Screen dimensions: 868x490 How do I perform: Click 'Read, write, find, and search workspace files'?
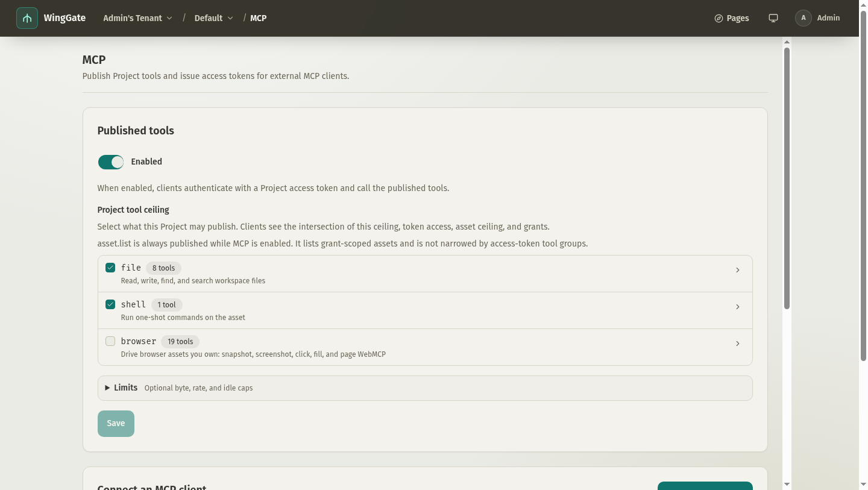(x=193, y=281)
